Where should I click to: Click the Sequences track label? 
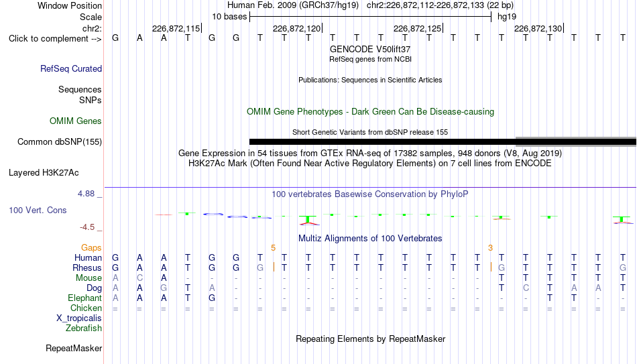click(x=80, y=89)
